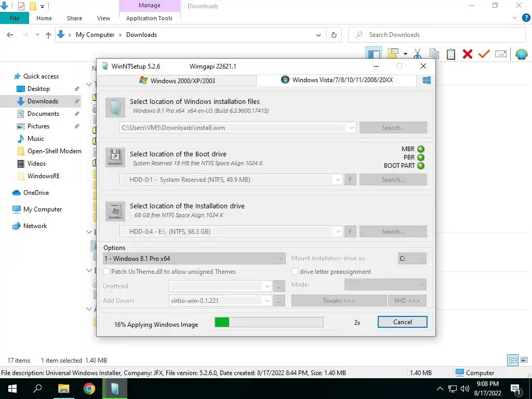The height and width of the screenshot is (399, 532).
Task: Click the Search Downloads field
Action: point(437,35)
